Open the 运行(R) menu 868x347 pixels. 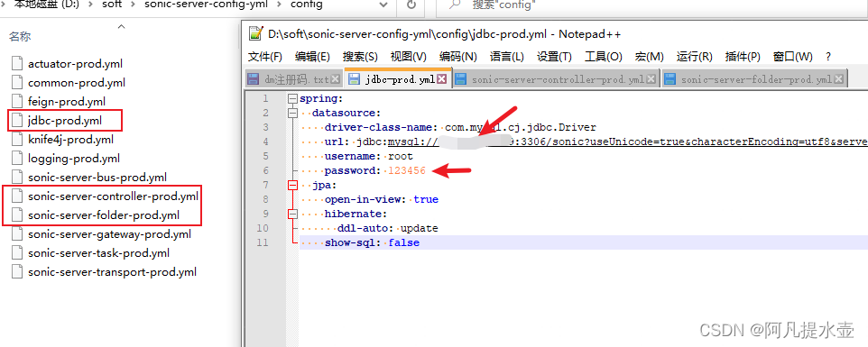[x=694, y=57]
